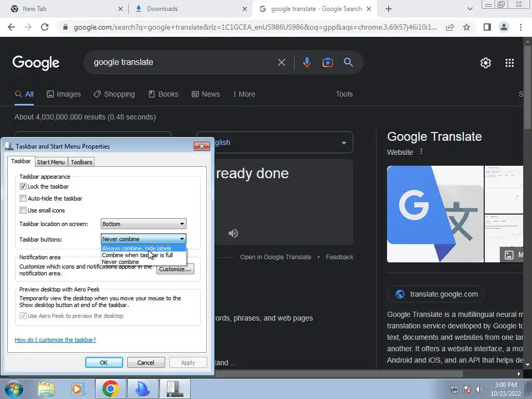Start voice search with microphone icon
This screenshot has height=399, width=532.
(x=307, y=62)
